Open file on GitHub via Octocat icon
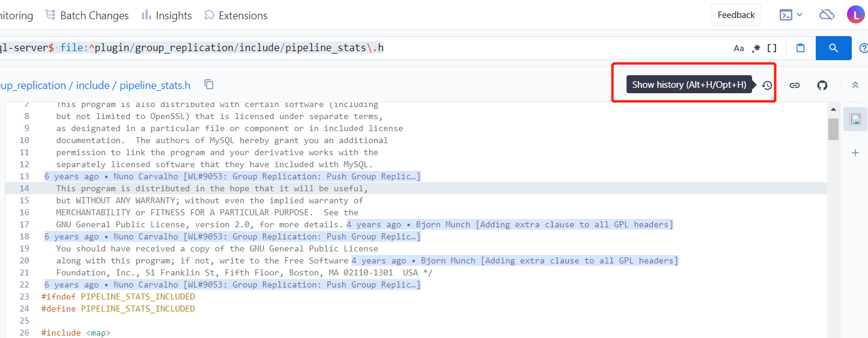 click(822, 85)
